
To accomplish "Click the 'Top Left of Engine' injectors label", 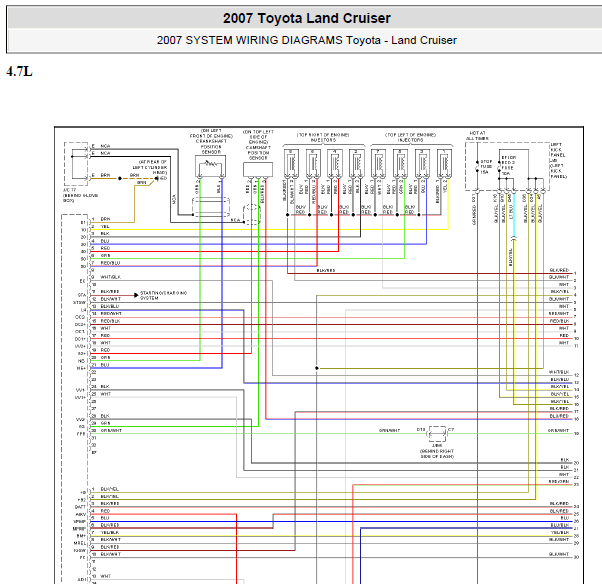I will (409, 135).
